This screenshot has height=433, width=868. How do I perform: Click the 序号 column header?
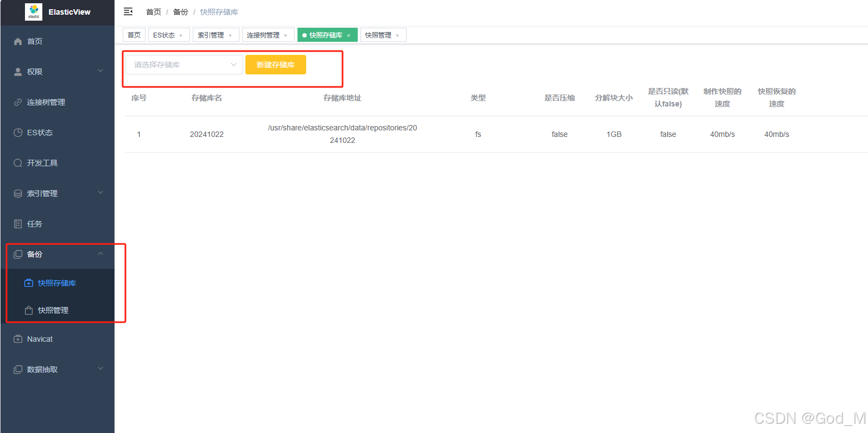point(139,98)
